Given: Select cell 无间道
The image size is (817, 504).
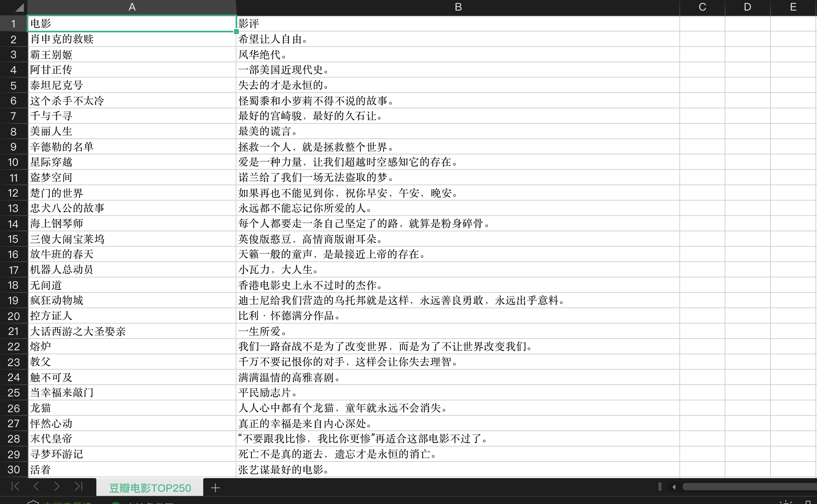Looking at the screenshot, I should coord(132,285).
